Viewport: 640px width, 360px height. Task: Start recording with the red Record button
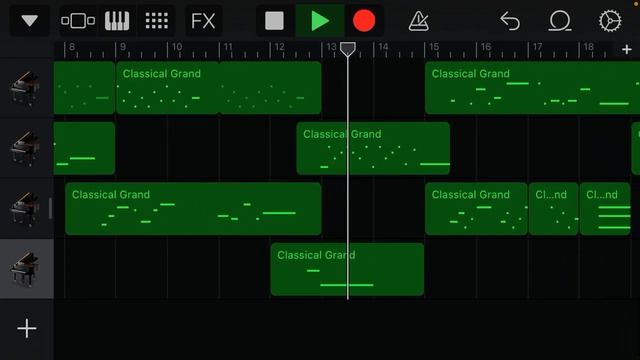pyautogui.click(x=364, y=20)
